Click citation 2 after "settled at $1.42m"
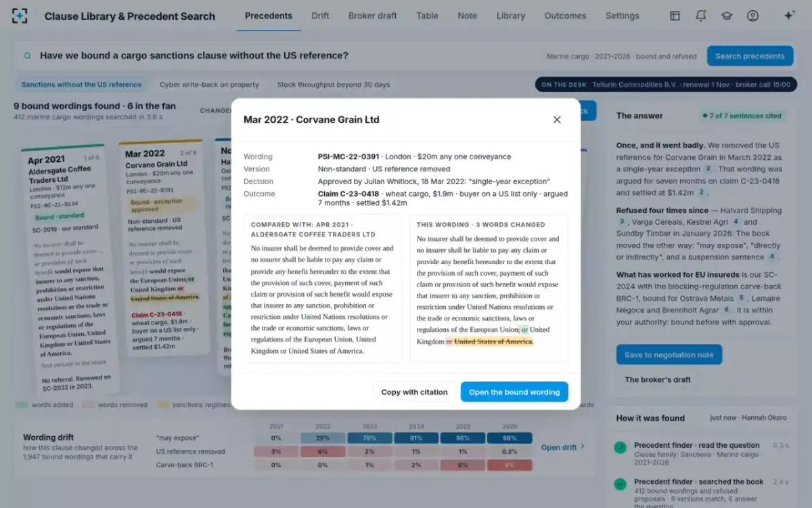Image resolution: width=812 pixels, height=508 pixels. 702,192
